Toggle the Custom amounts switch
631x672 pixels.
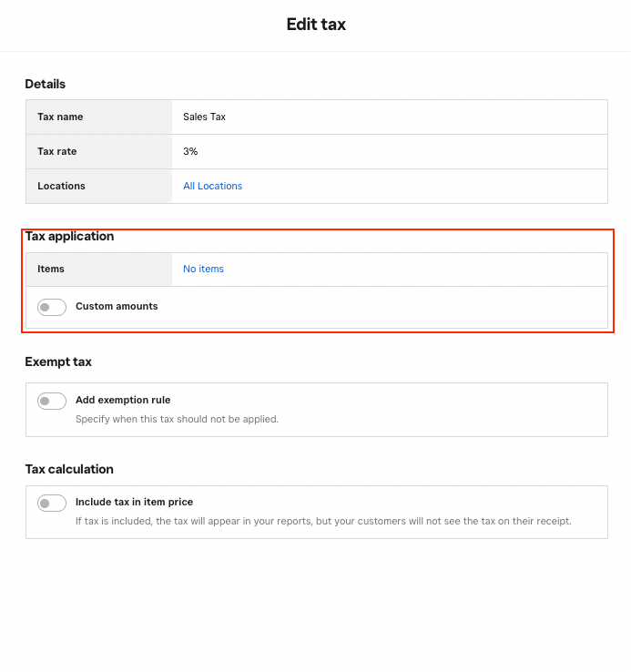[52, 307]
